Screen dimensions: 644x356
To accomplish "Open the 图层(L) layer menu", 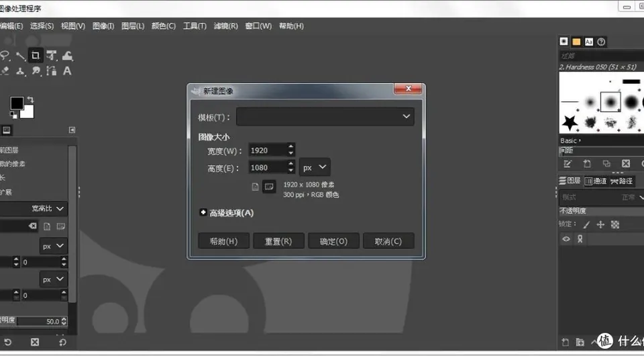I will click(133, 26).
